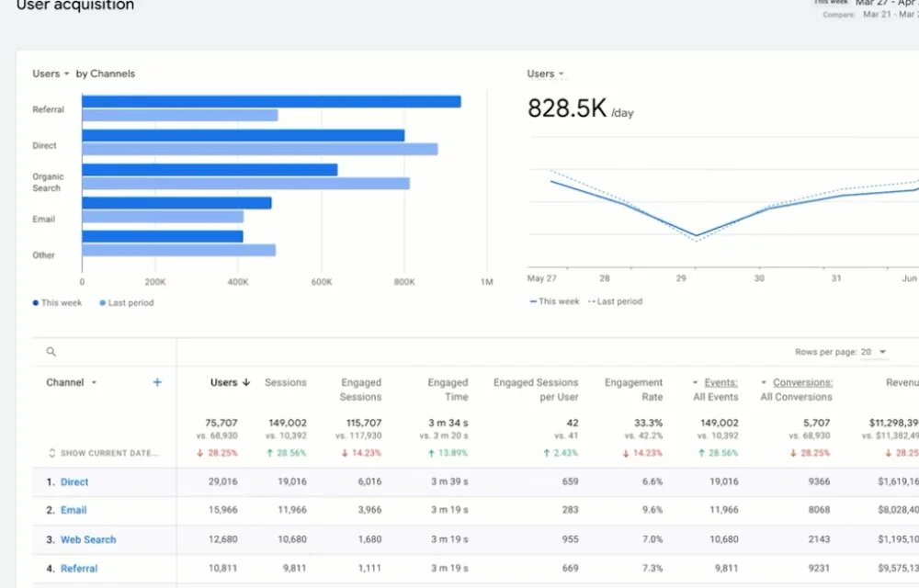
Task: Click the up-down arrows beside Show Current Date
Action: point(52,452)
